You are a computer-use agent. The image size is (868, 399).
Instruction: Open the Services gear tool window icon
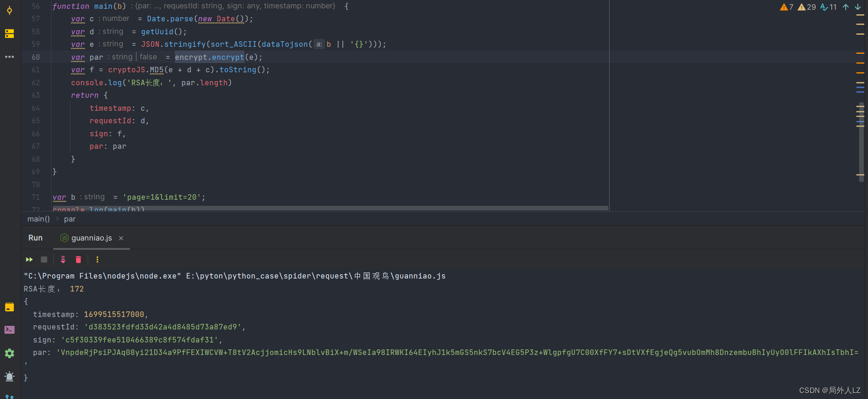(9, 353)
